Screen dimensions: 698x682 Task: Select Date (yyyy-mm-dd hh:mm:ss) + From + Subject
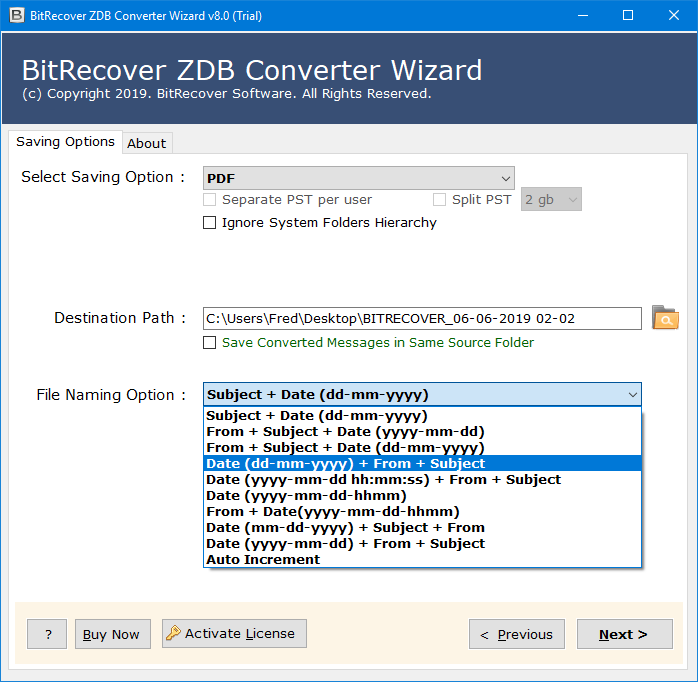coord(422,479)
